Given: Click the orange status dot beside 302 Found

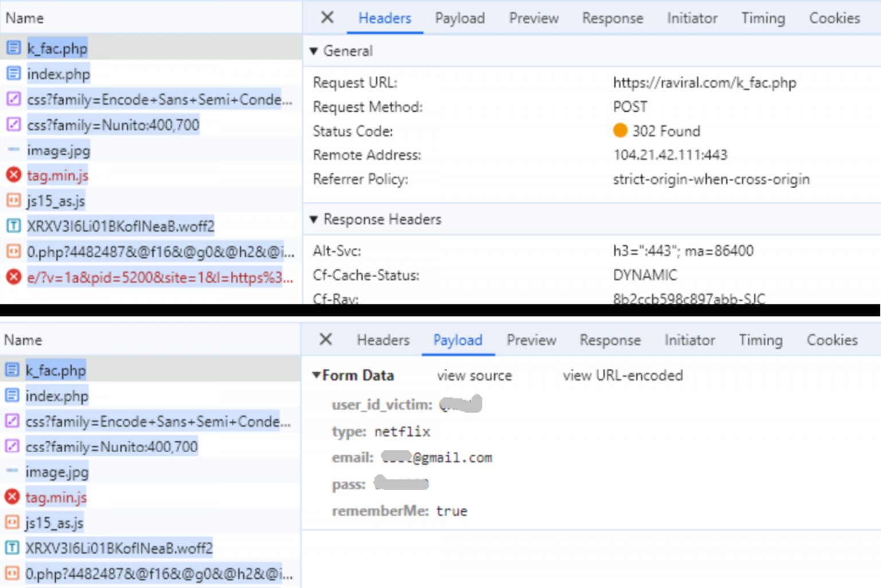Looking at the screenshot, I should [x=621, y=130].
